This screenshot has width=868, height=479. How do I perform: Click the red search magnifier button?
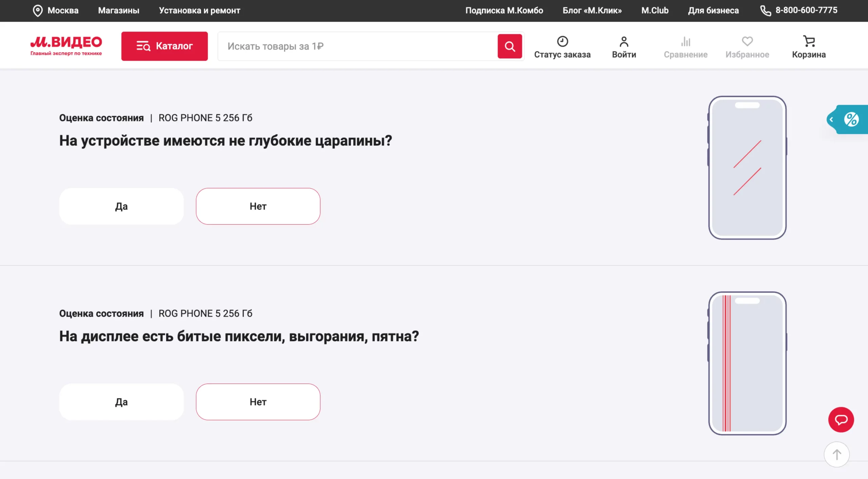510,46
